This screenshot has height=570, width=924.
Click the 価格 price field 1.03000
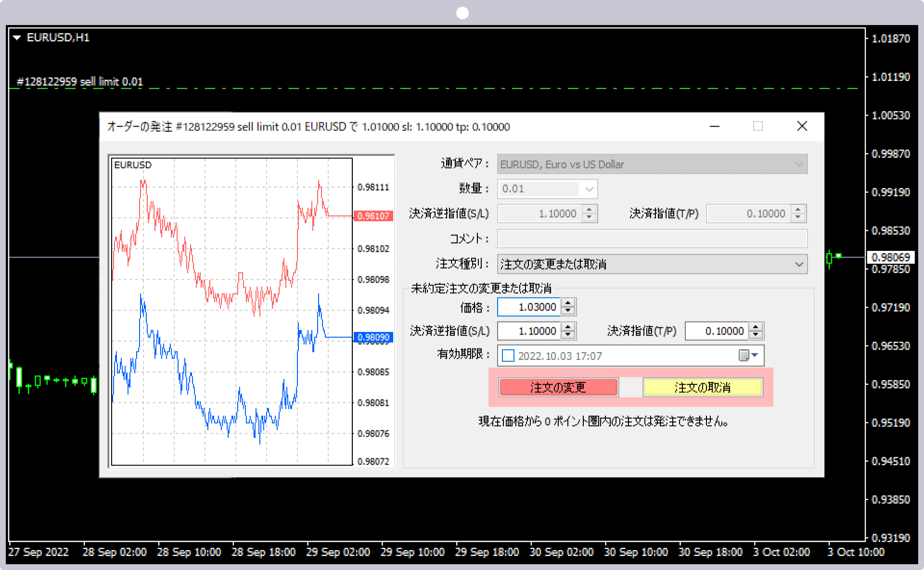pos(529,307)
